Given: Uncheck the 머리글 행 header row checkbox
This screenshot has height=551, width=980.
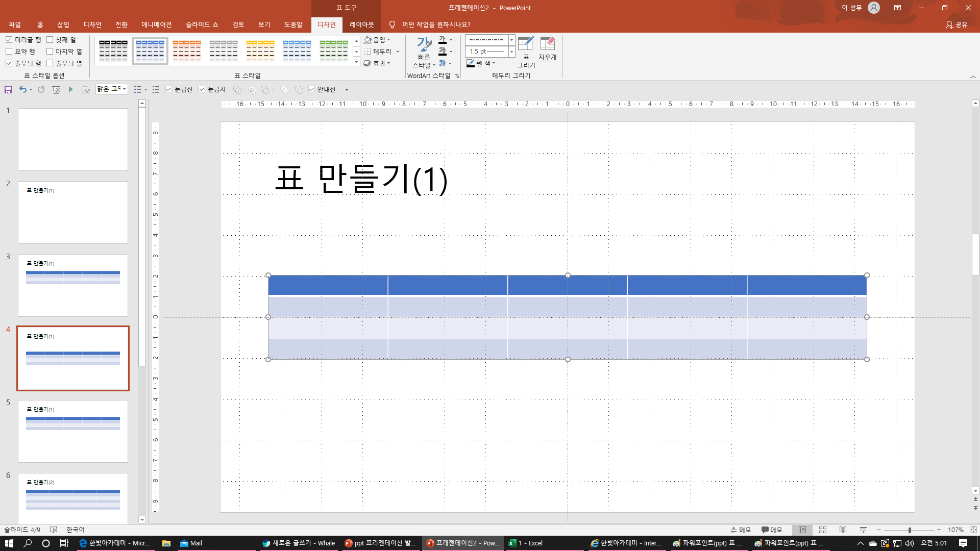Looking at the screenshot, I should pyautogui.click(x=9, y=40).
